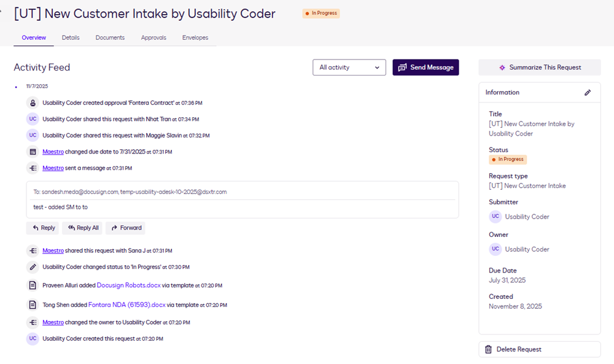Click the Reply All button
This screenshot has width=614, height=364.
(x=82, y=228)
